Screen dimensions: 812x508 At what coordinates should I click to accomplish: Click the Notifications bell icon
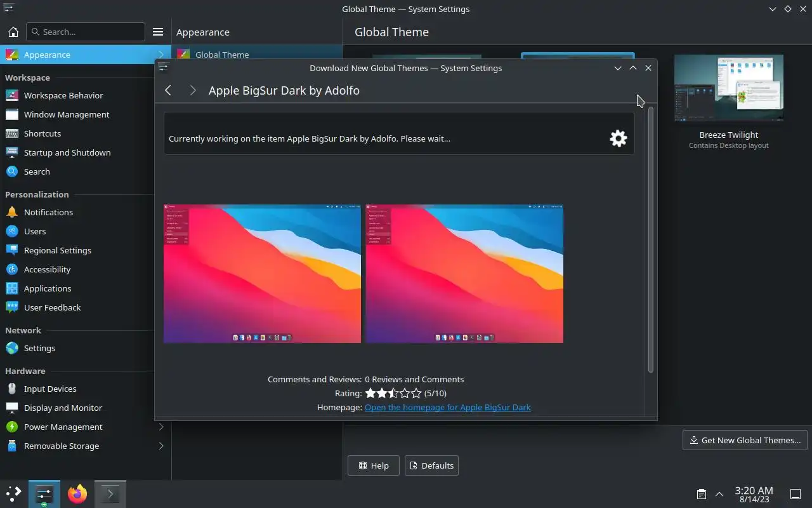point(12,212)
